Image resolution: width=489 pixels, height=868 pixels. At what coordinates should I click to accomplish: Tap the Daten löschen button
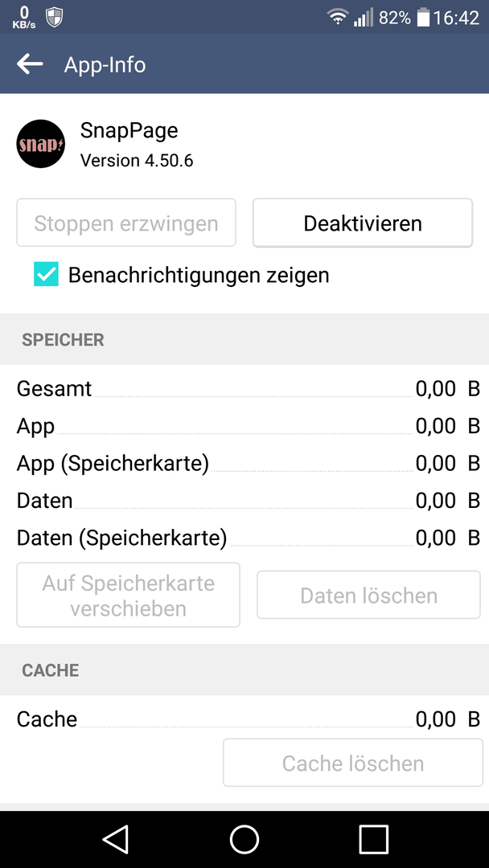[x=369, y=595]
